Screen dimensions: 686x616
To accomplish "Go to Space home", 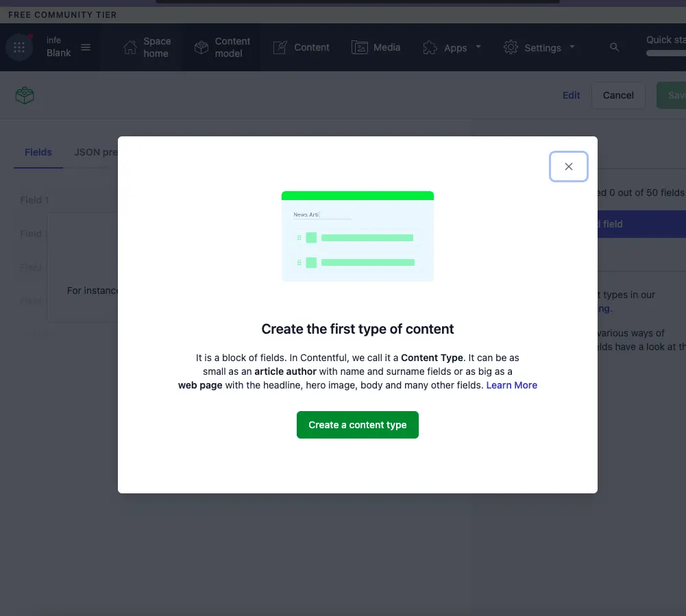I will coord(147,47).
